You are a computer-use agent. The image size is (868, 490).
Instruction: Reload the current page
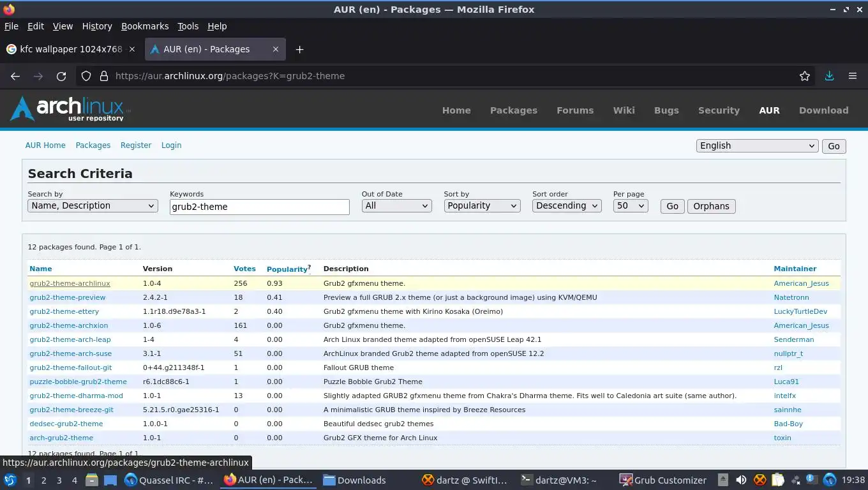click(61, 76)
